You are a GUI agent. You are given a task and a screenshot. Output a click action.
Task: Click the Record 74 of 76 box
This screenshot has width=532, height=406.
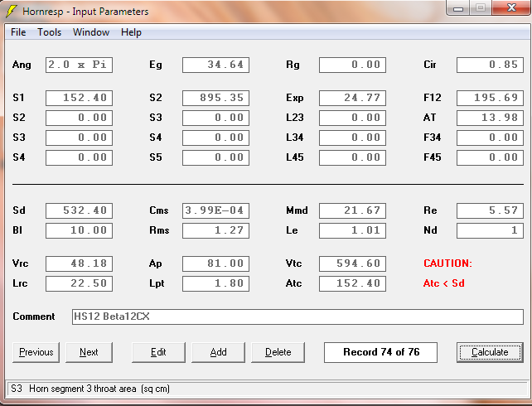point(380,352)
